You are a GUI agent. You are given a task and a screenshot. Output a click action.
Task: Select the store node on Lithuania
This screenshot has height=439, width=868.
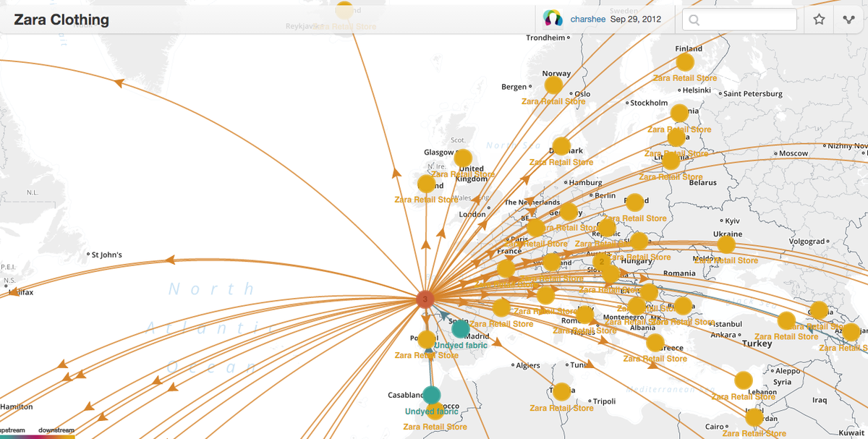click(671, 161)
